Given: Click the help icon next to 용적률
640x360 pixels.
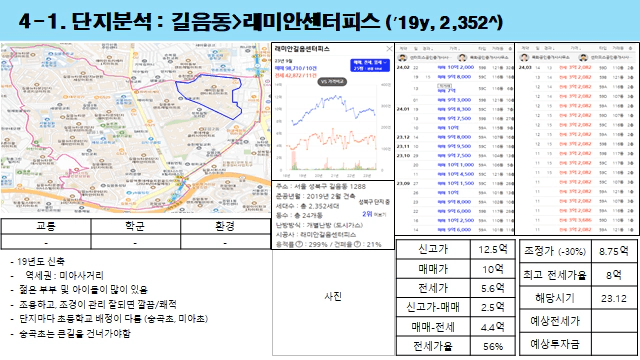Looking at the screenshot, I should [x=299, y=244].
